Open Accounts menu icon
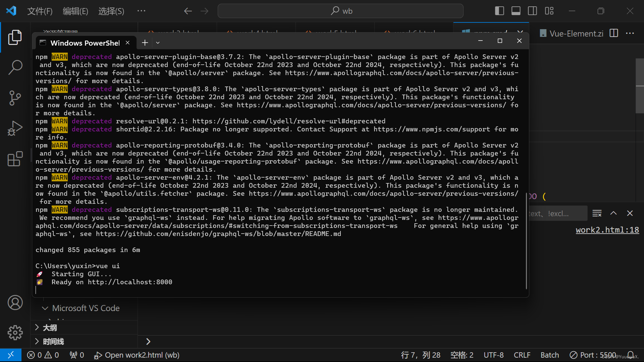644x362 pixels. [x=15, y=303]
